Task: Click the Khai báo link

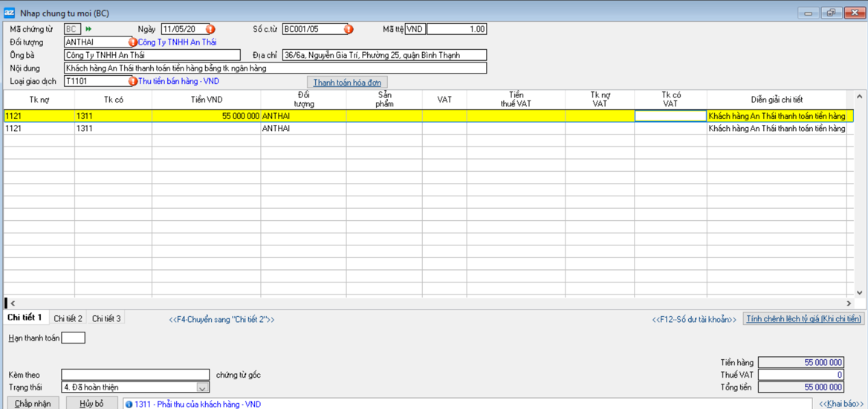Action: 841,404
